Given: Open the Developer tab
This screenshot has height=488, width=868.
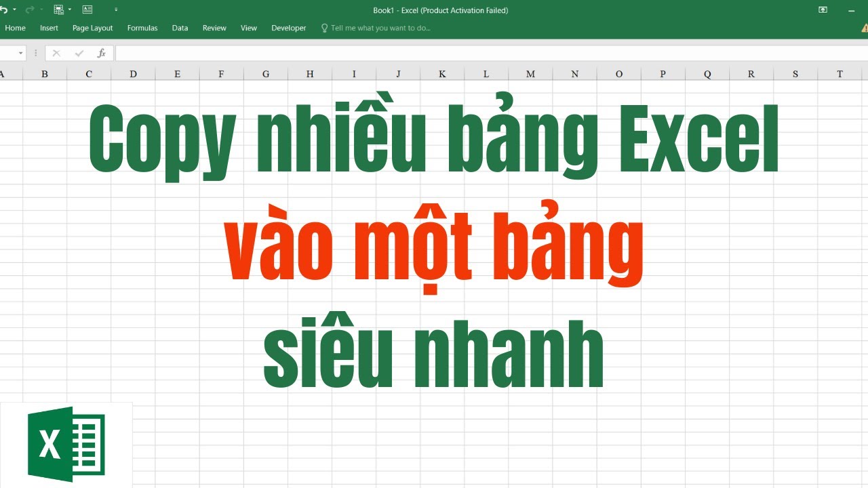Looking at the screenshot, I should [289, 28].
